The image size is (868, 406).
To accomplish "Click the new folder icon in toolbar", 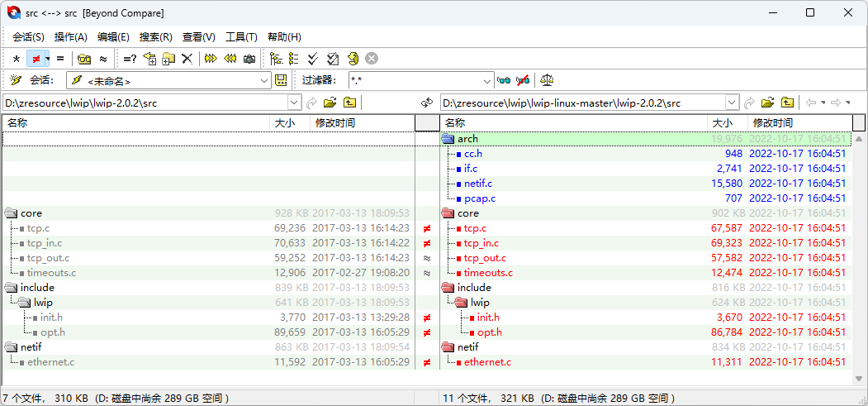I will click(x=168, y=59).
